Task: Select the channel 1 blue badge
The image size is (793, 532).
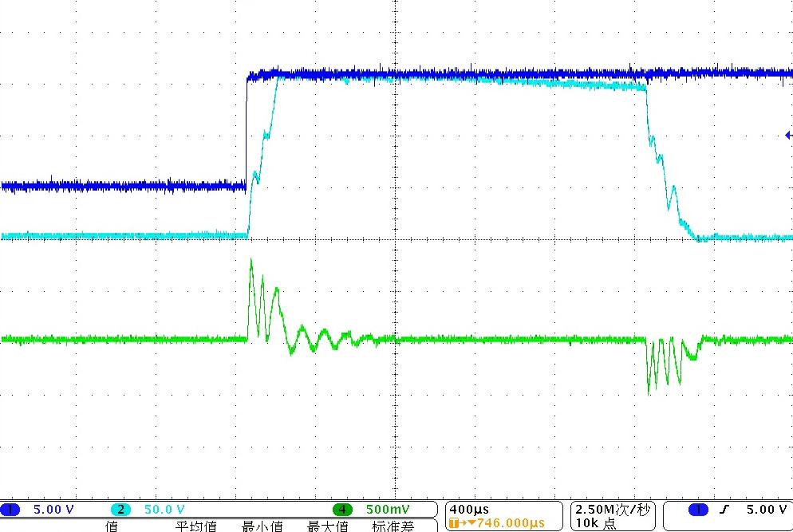Action: pyautogui.click(x=12, y=510)
